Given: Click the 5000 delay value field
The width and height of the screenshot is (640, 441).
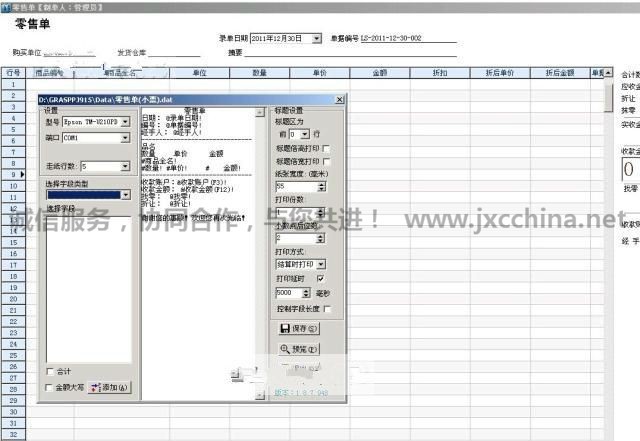Looking at the screenshot, I should coord(289,293).
